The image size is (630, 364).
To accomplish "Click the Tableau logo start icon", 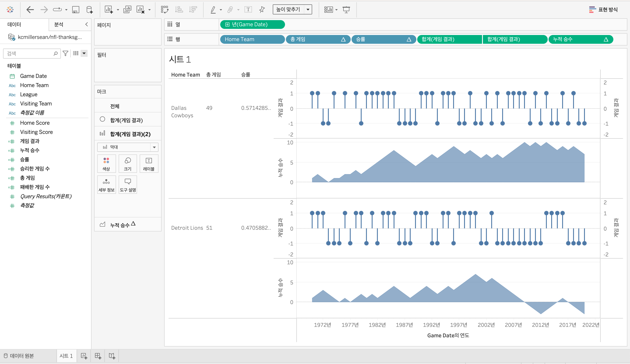I will (10, 9).
